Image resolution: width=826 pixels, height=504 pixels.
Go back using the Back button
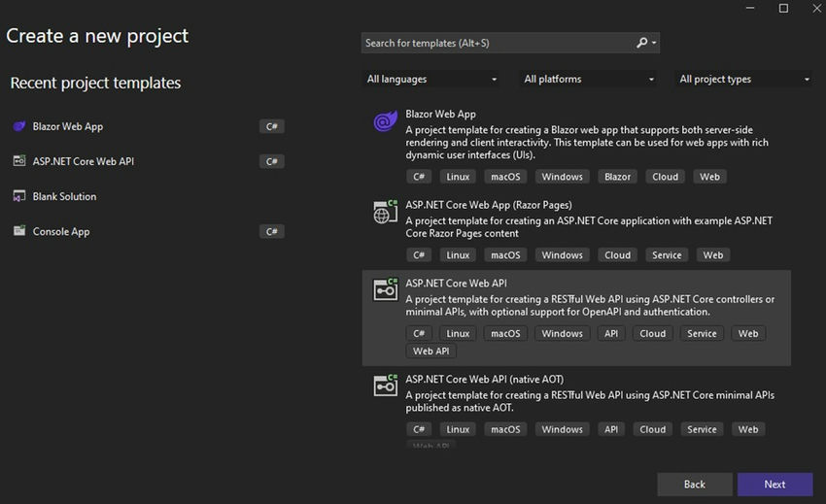coord(694,484)
